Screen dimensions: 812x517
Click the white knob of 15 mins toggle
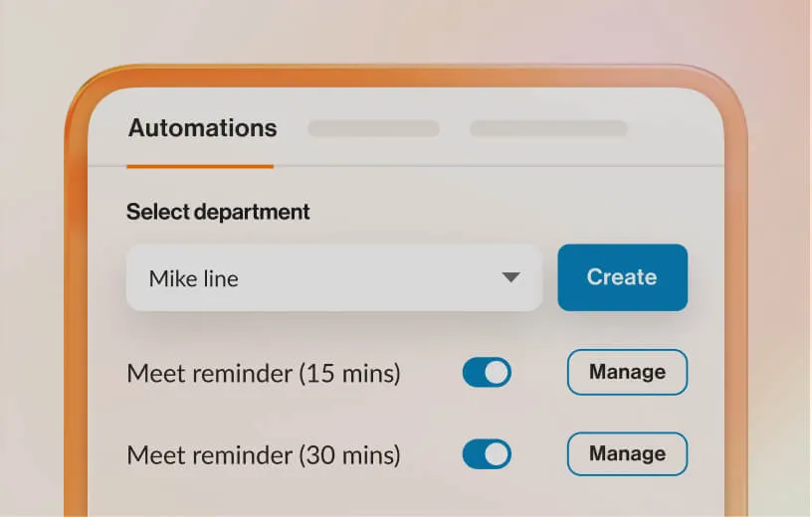(x=498, y=373)
